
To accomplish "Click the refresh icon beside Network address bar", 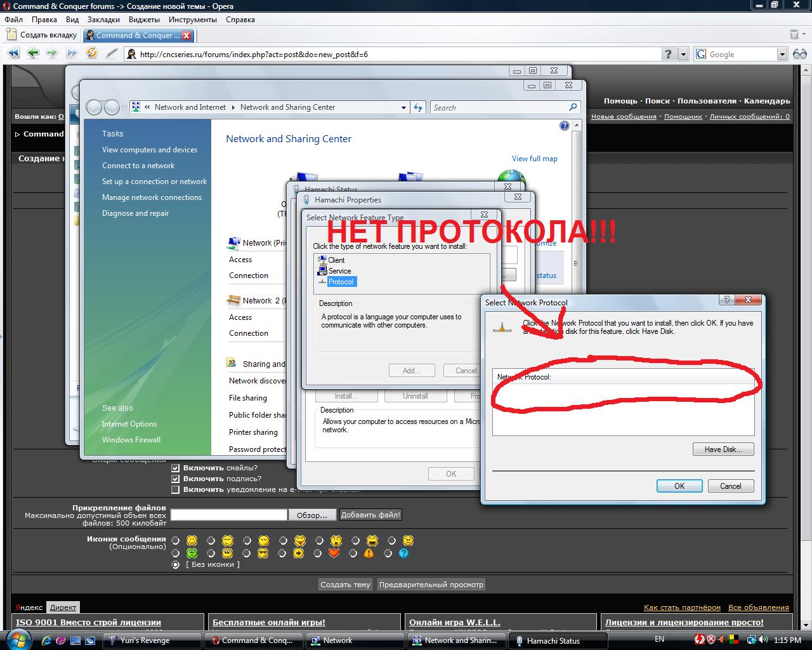I will [418, 107].
